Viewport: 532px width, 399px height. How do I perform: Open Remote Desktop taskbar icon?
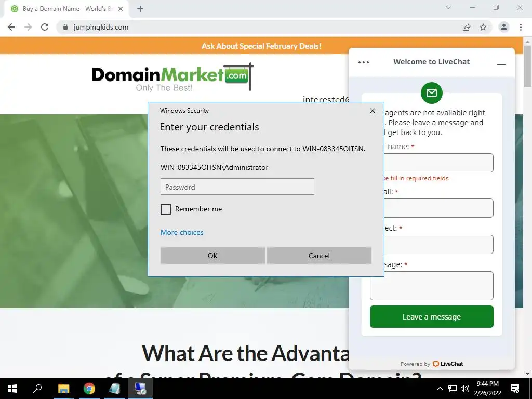(x=140, y=389)
